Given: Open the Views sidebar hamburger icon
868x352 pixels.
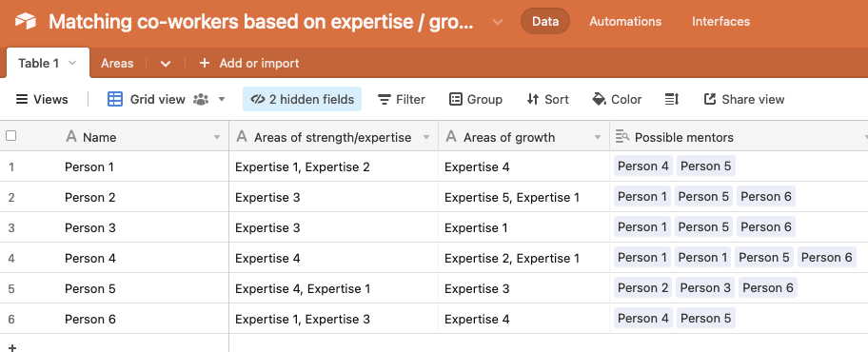Looking at the screenshot, I should (22, 100).
